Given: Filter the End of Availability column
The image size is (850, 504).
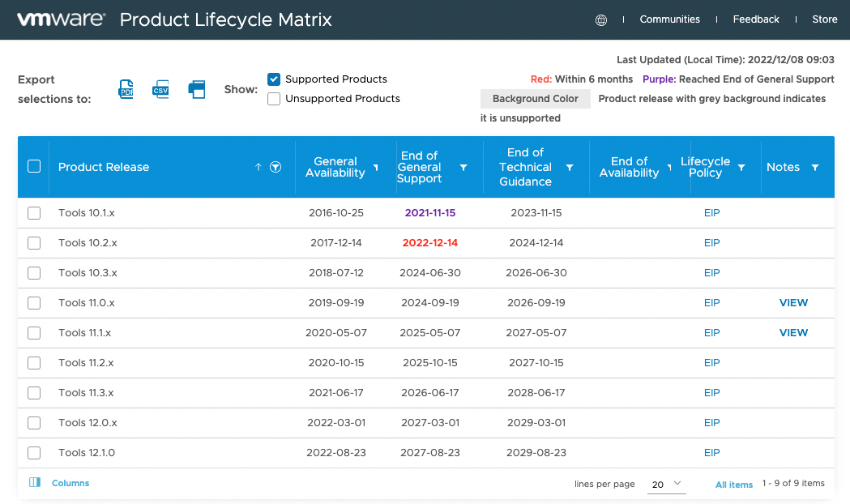Looking at the screenshot, I should [669, 168].
